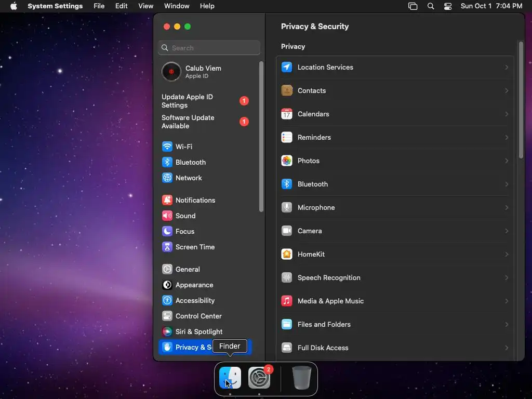The width and height of the screenshot is (532, 399).
Task: Click the Privacy & Security hand icon
Action: click(x=167, y=347)
